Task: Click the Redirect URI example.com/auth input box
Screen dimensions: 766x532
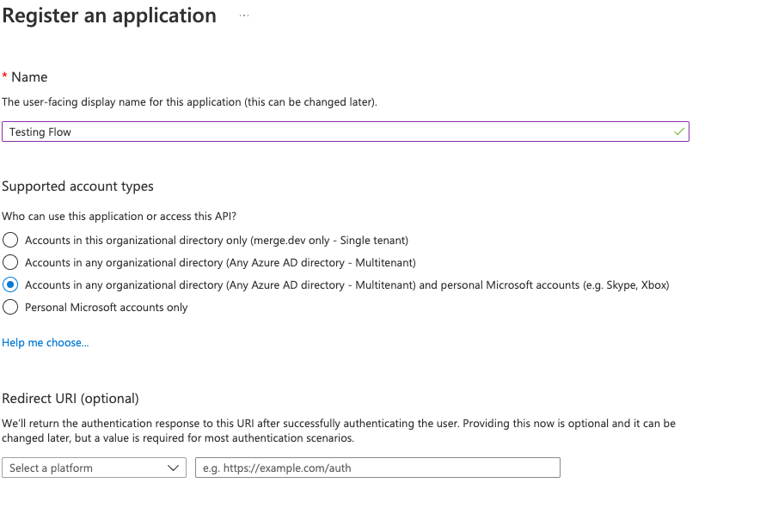Action: click(x=377, y=468)
